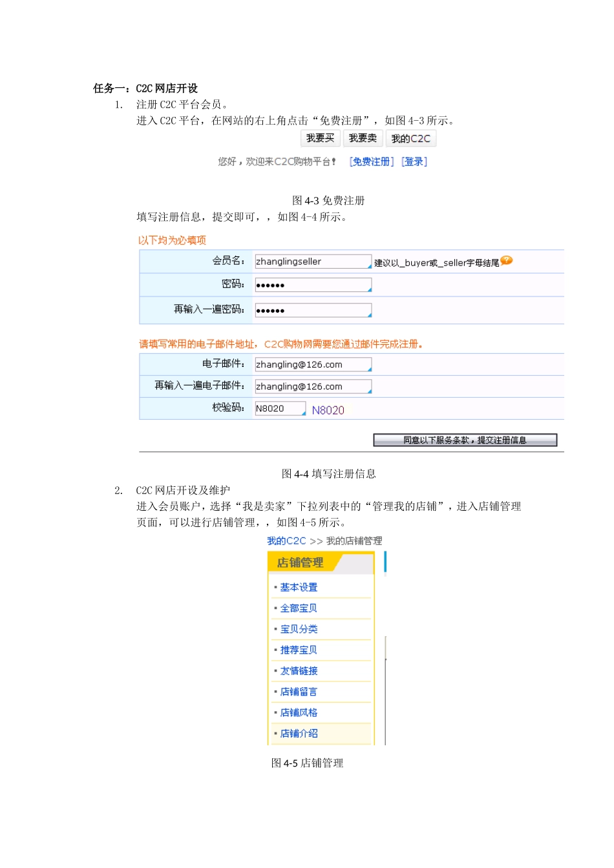Open the 我的C2C tab

click(411, 138)
